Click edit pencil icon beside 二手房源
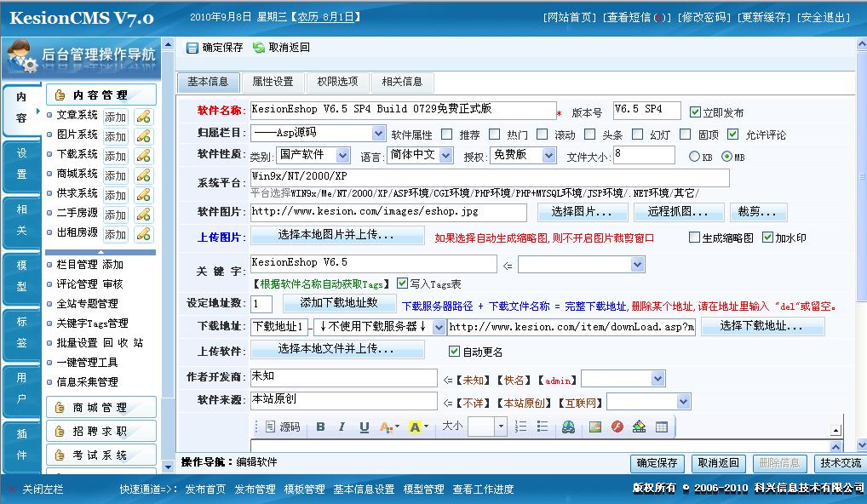 (x=144, y=215)
